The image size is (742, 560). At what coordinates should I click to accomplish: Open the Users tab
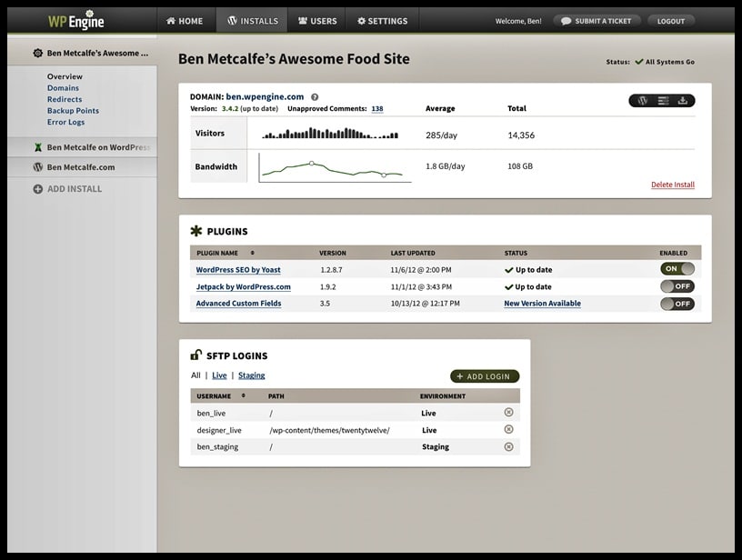(317, 21)
